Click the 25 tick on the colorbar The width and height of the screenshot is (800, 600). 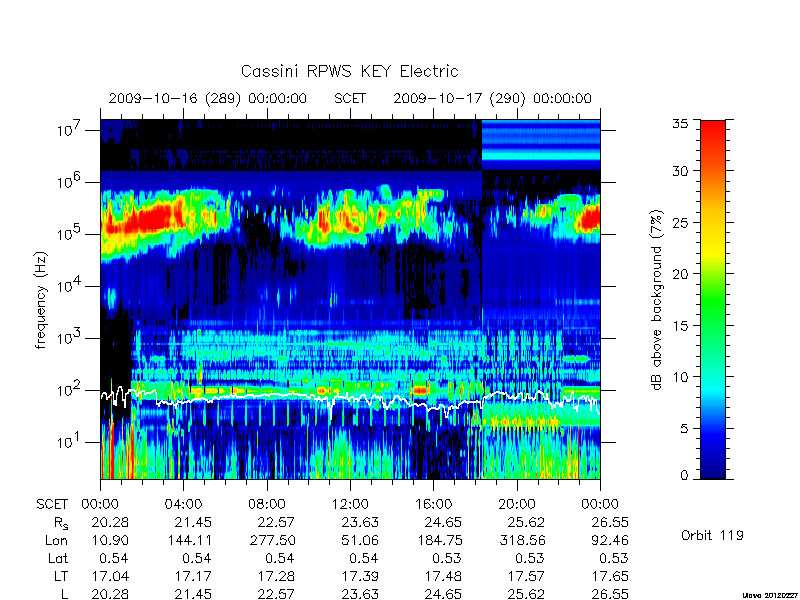pyautogui.click(x=680, y=222)
